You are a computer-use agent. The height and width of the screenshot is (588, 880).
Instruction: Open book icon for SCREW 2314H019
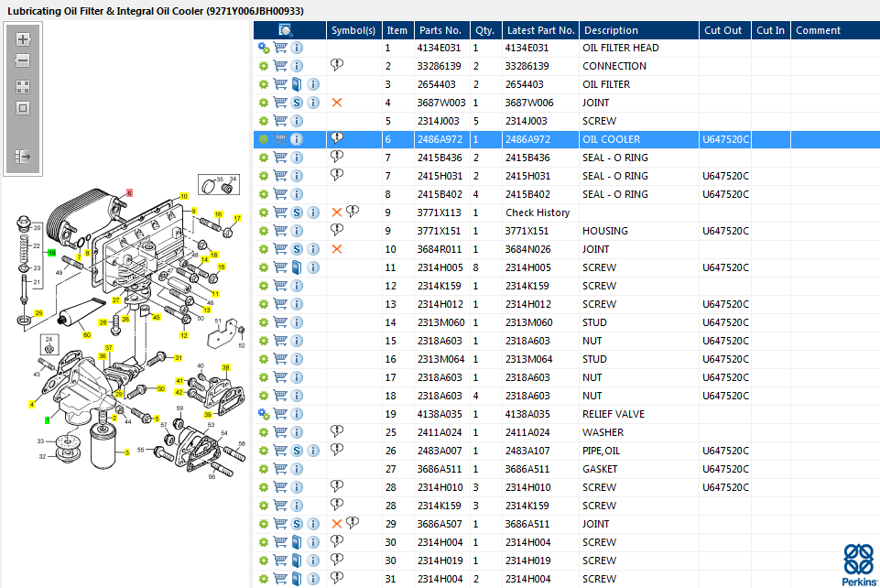click(x=297, y=561)
